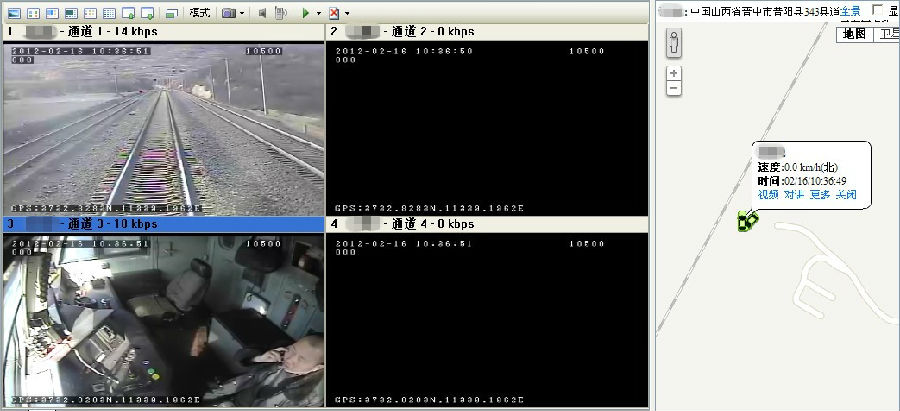Open dropdown arrow next to camera icon
Image resolution: width=900 pixels, height=411 pixels.
point(242,14)
